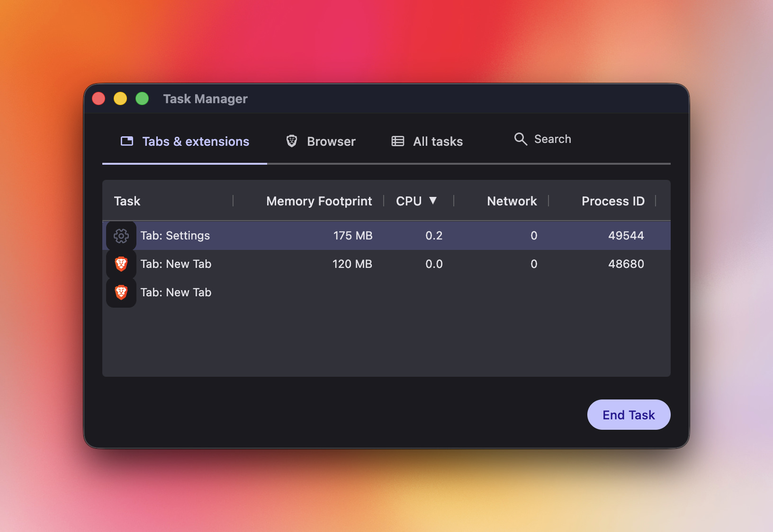
Task: Click the green zoom window control
Action: coord(142,98)
